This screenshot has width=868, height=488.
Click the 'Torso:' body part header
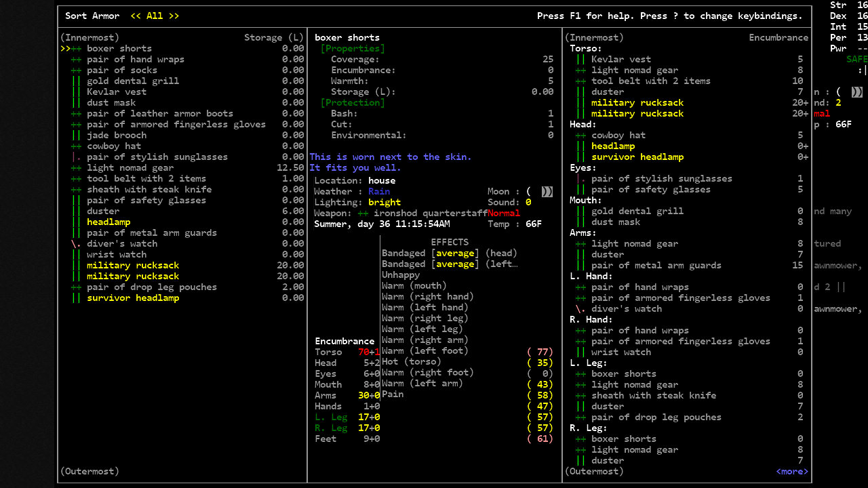pos(586,48)
